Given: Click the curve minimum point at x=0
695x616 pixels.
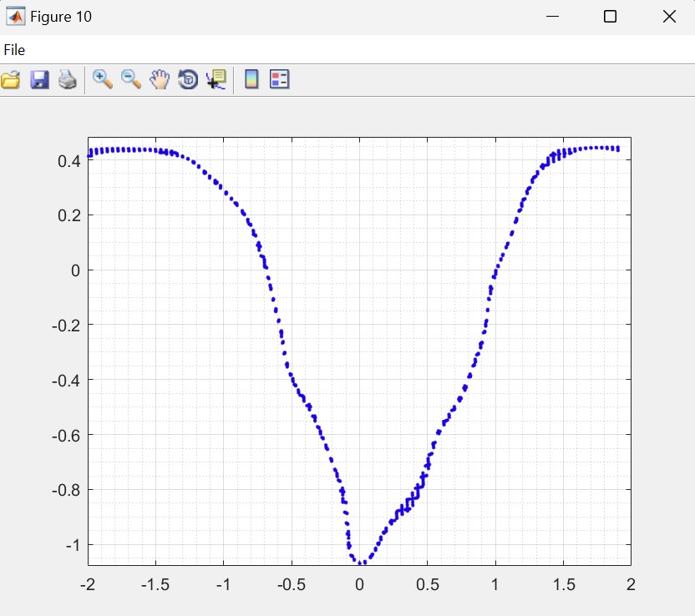Looking at the screenshot, I should point(361,563).
